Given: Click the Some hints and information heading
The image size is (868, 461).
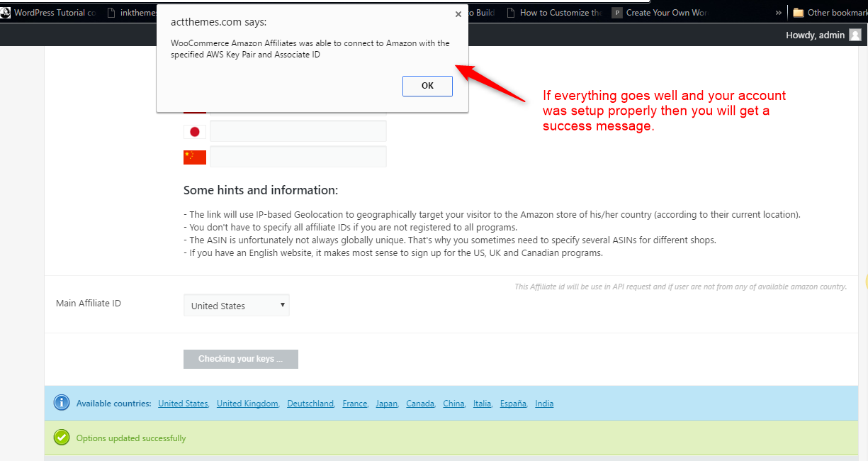Looking at the screenshot, I should pos(261,190).
